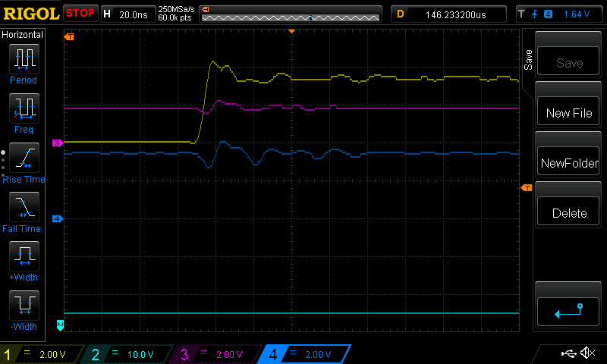Screen dimensions: 607x364
Task: Click the vertical Save tab label
Action: 528,60
